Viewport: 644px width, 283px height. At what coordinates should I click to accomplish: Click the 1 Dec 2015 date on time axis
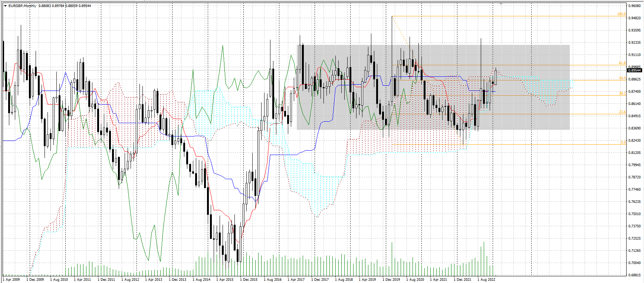249,279
